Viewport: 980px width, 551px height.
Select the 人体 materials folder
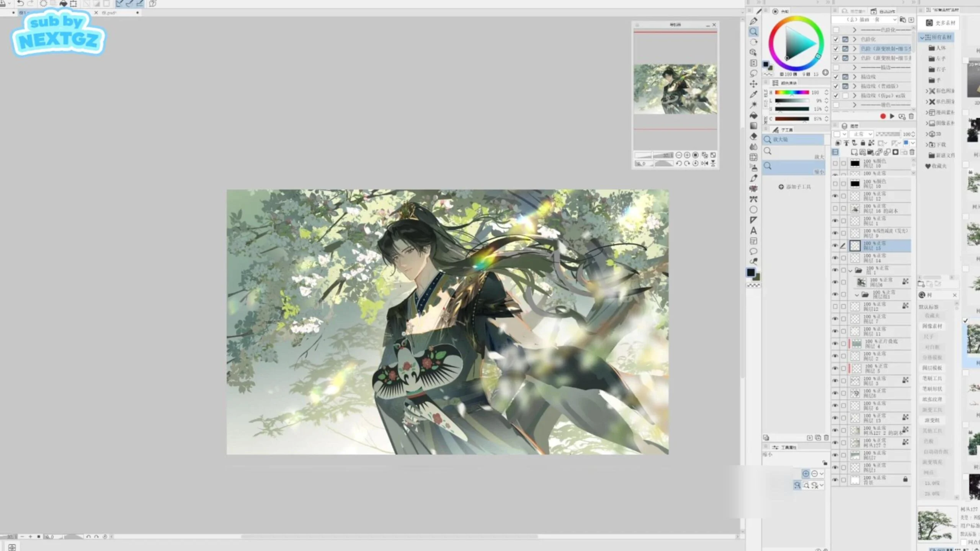(x=937, y=48)
